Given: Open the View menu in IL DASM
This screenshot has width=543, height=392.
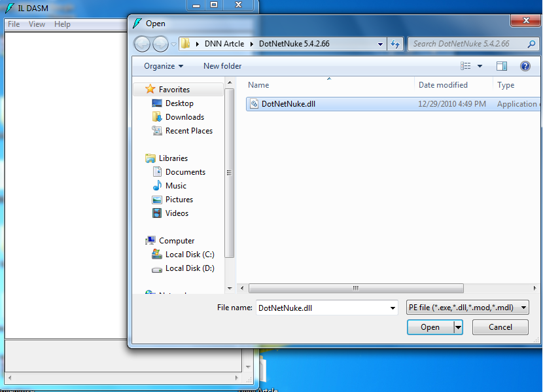Looking at the screenshot, I should tap(37, 24).
